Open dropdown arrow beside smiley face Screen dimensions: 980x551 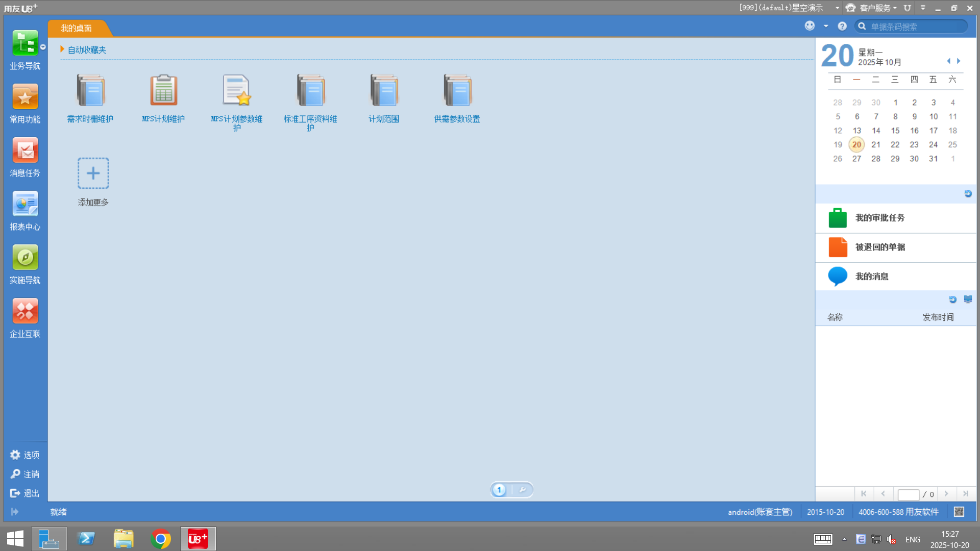tap(826, 26)
